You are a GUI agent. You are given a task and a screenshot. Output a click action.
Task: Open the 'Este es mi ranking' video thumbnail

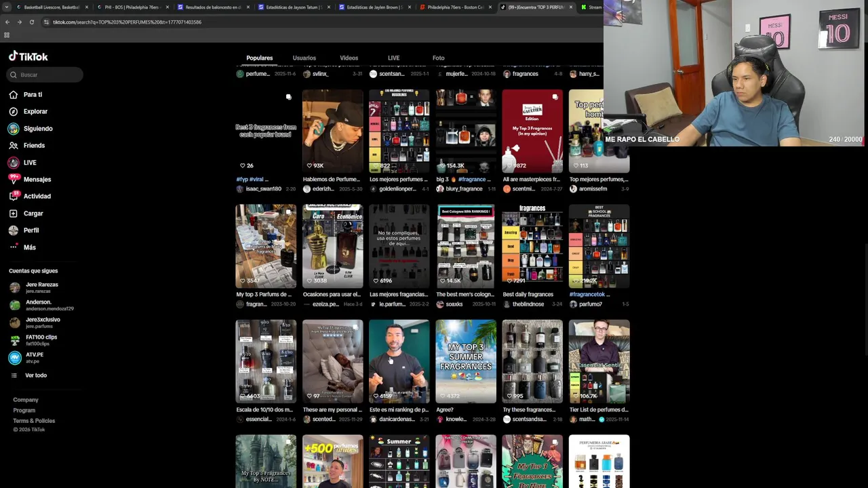(x=399, y=361)
